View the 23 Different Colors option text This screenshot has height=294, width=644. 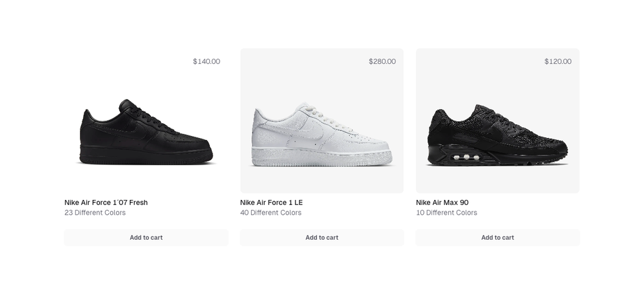(x=95, y=213)
